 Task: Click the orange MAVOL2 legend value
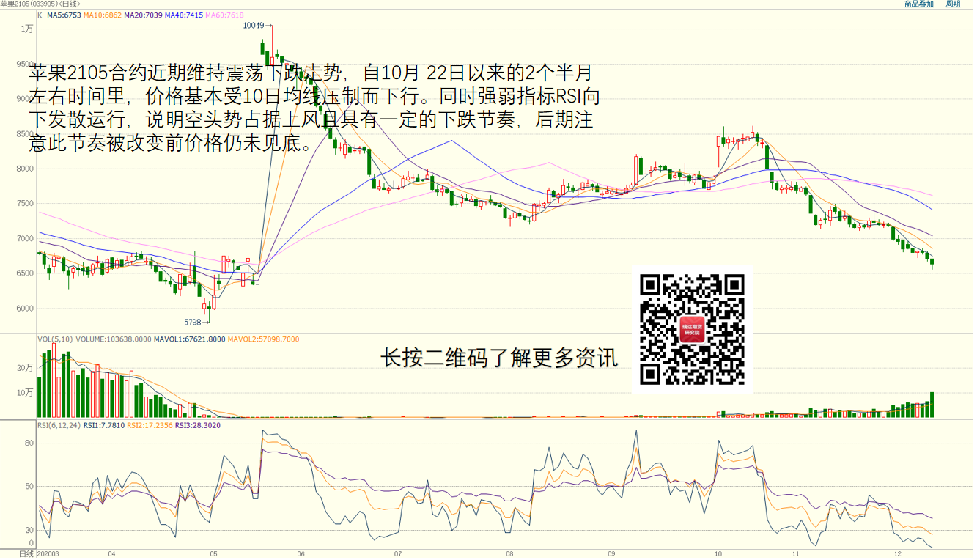(x=263, y=339)
